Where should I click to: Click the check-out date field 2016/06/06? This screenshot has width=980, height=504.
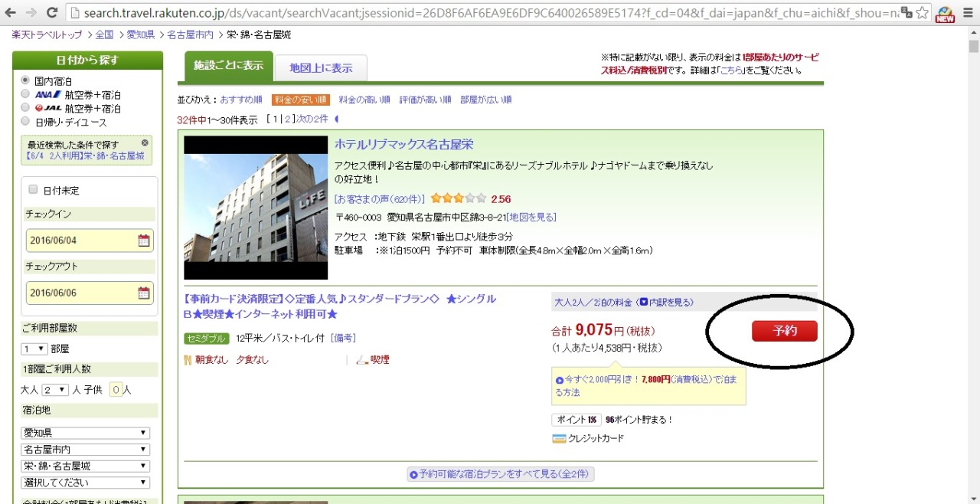[x=90, y=293]
